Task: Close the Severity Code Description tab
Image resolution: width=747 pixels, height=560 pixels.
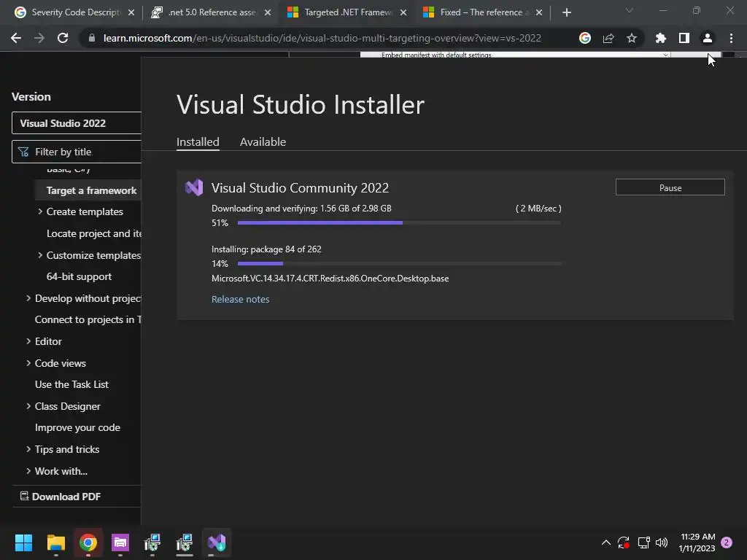Action: [x=131, y=12]
